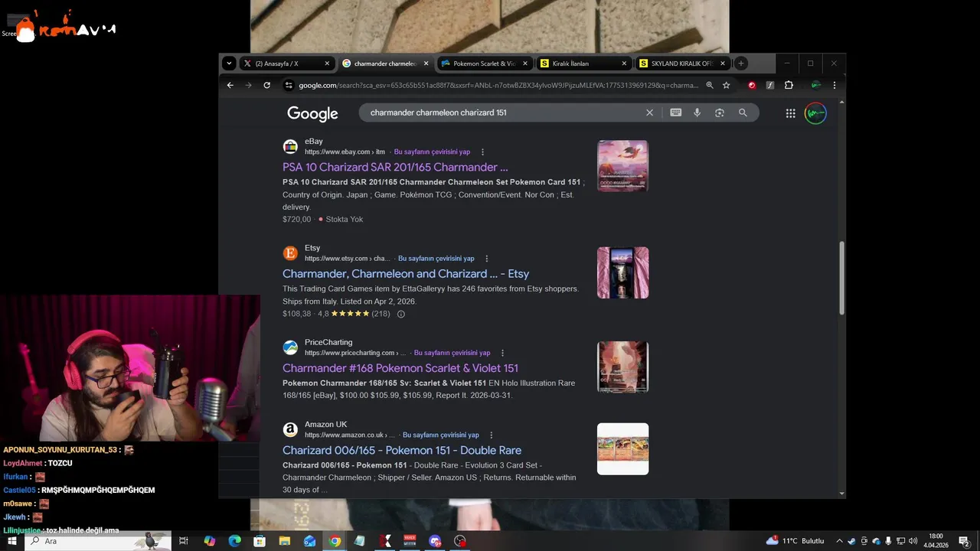
Task: Open the eBay result card thumbnail
Action: 622,166
